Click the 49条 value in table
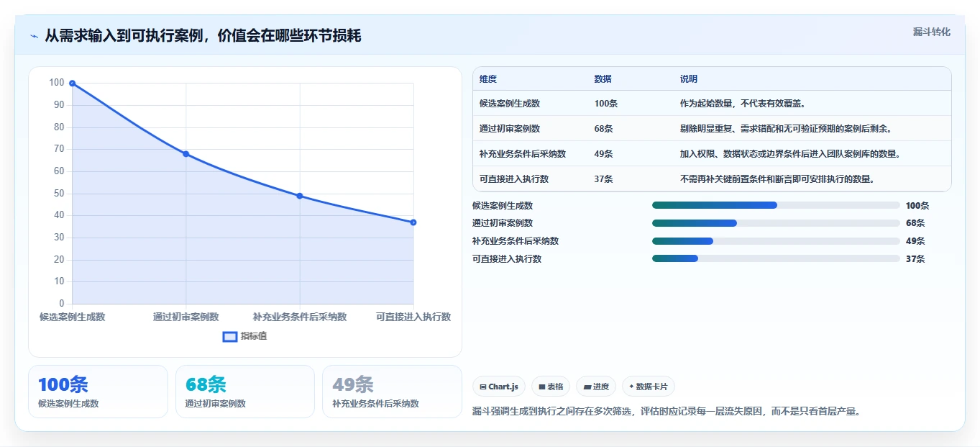 tap(604, 154)
